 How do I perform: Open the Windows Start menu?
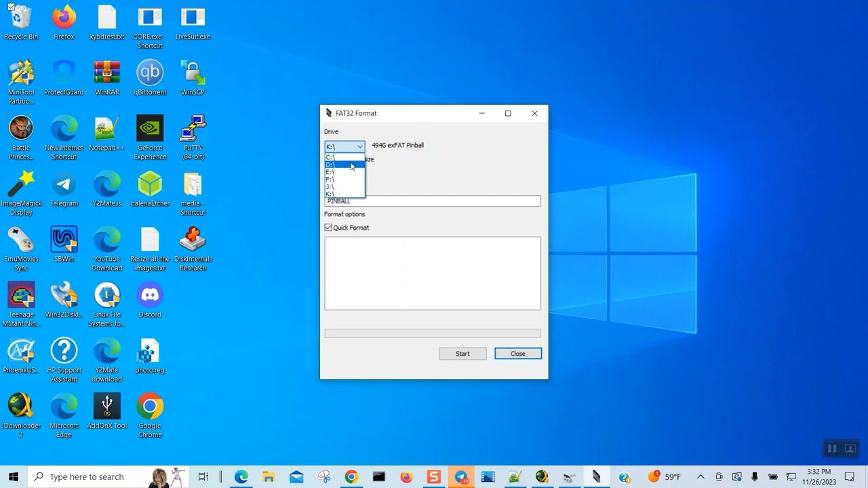click(x=14, y=476)
